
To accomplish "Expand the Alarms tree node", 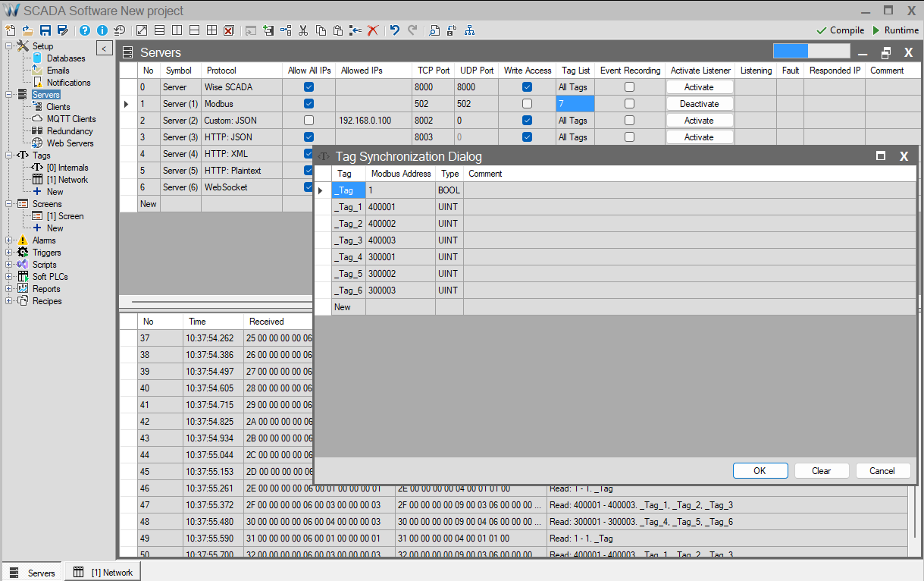I will tap(9, 240).
